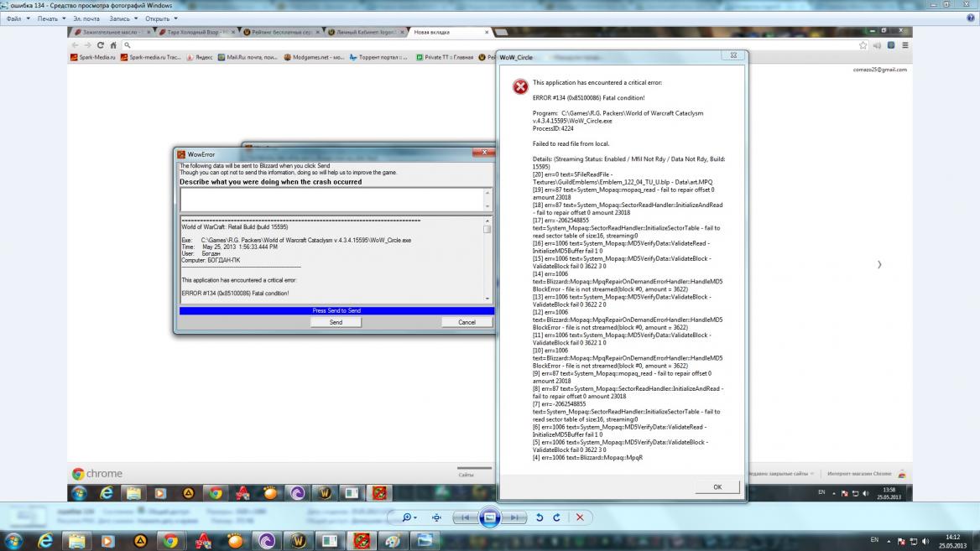Expand the Файл menu dropdown
Screen dimensions: 980x551
[x=15, y=18]
